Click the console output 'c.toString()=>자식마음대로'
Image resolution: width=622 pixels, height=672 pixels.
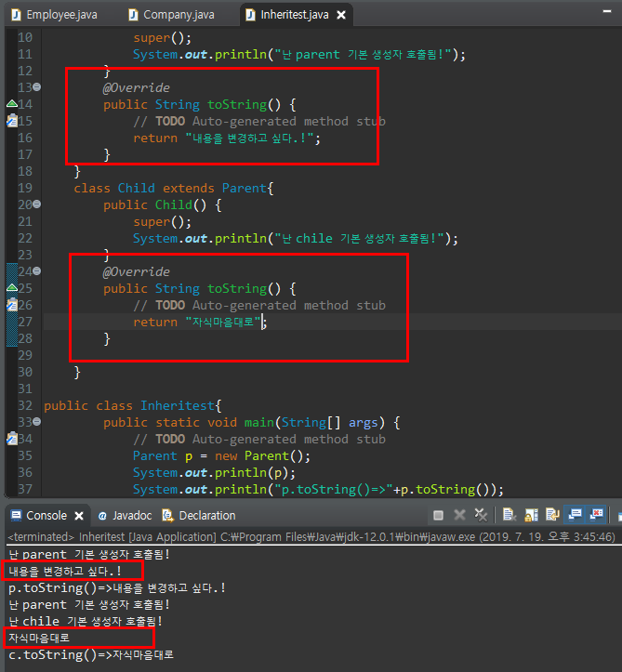91,655
